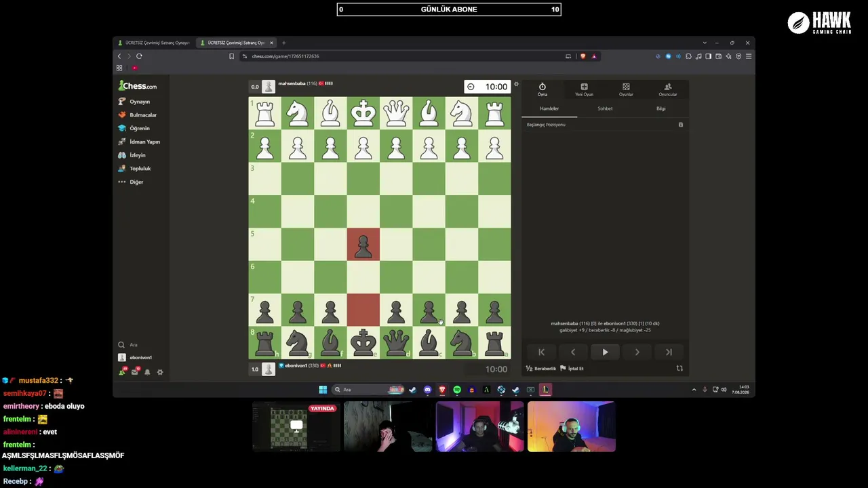This screenshot has height=488, width=868.
Task: Expand the browser tab search chevron
Action: tap(705, 43)
